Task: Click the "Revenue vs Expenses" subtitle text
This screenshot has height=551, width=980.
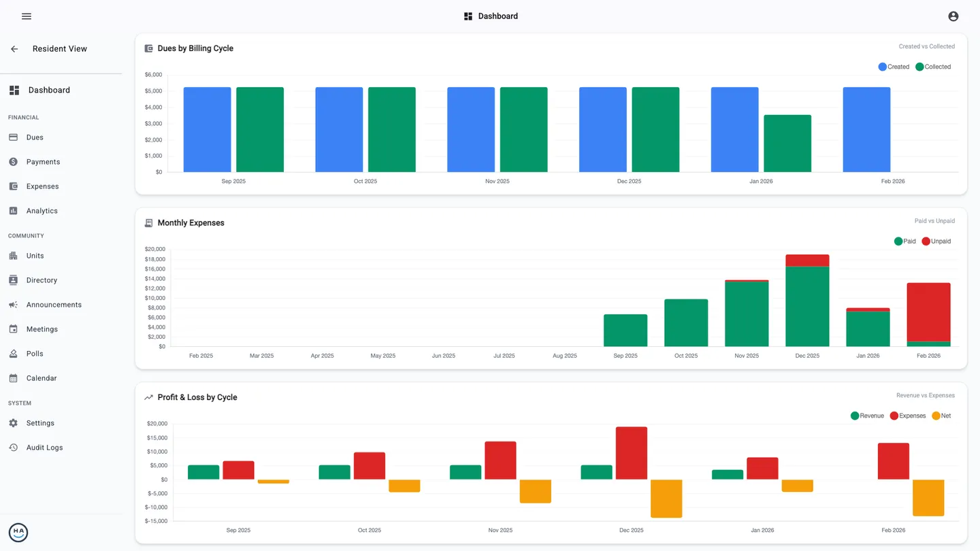Action: click(x=926, y=395)
